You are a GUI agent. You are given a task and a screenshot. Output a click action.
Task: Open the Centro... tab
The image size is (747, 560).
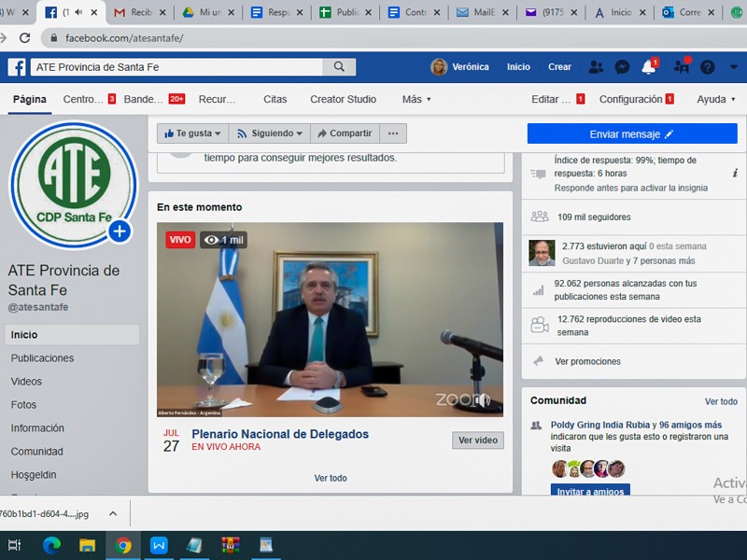89,99
